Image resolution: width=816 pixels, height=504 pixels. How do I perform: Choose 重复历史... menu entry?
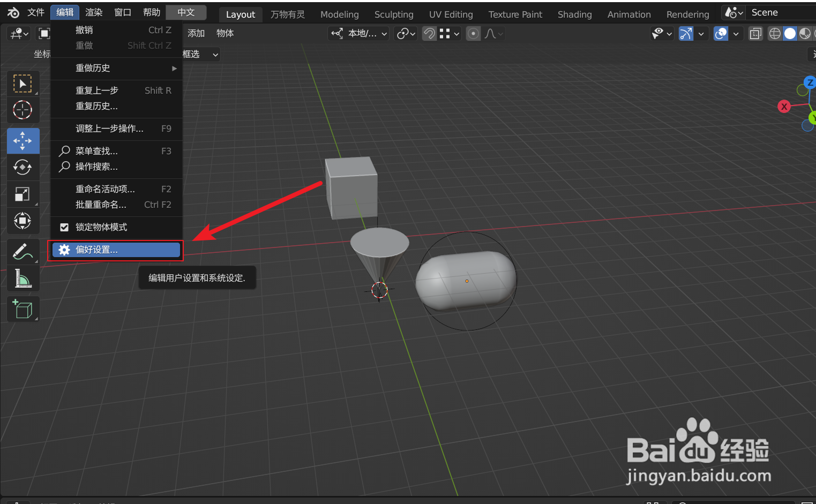117,106
